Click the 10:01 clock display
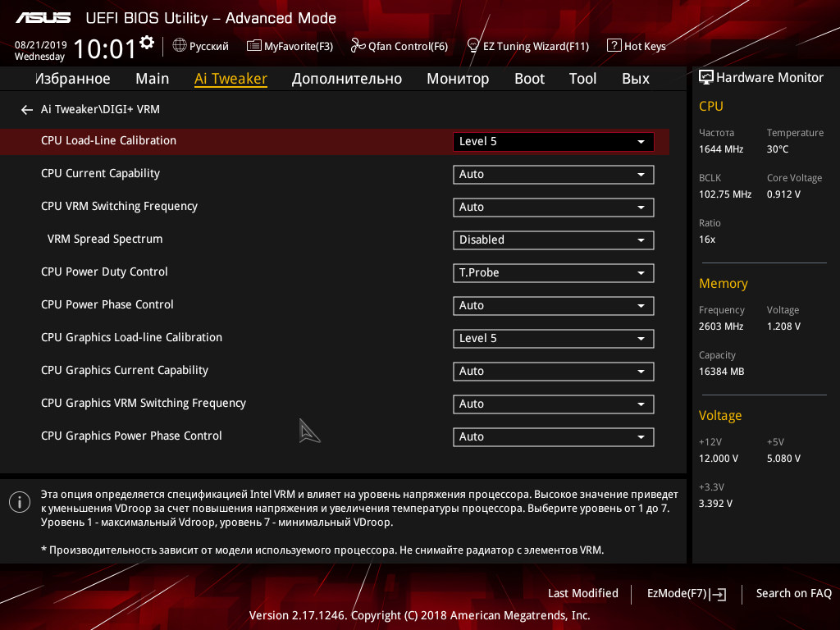The height and width of the screenshot is (630, 840). [104, 49]
